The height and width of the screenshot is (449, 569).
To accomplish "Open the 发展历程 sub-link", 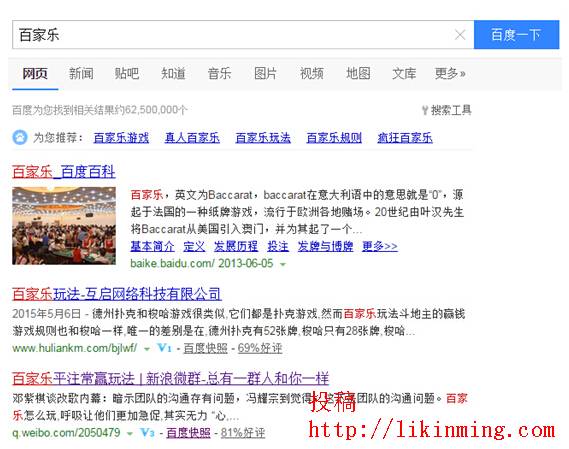I will 236,246.
